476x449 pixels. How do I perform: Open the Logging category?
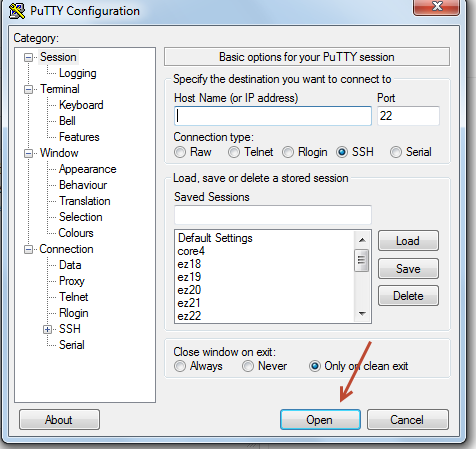tap(78, 73)
